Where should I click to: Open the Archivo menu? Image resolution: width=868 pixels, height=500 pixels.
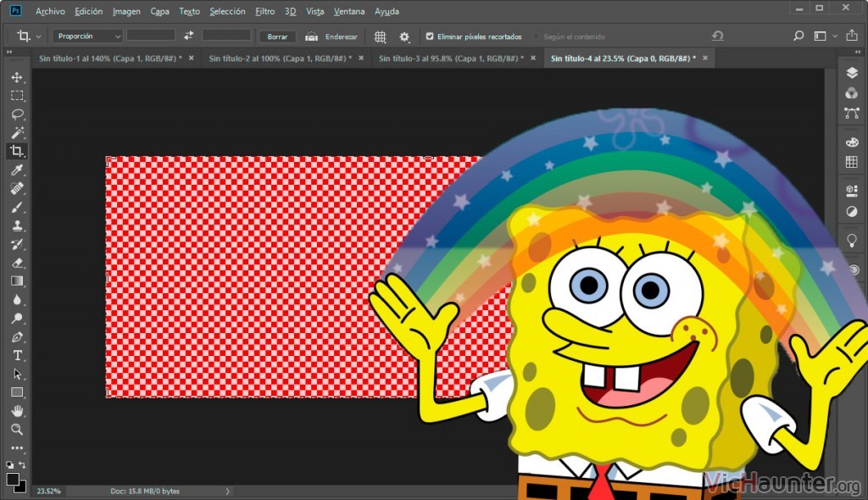50,11
